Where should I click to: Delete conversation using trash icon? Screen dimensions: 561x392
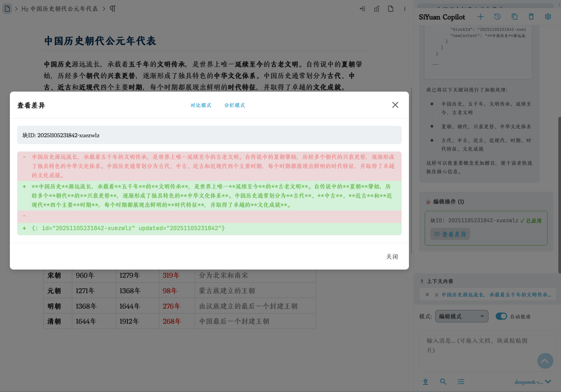pos(531,17)
